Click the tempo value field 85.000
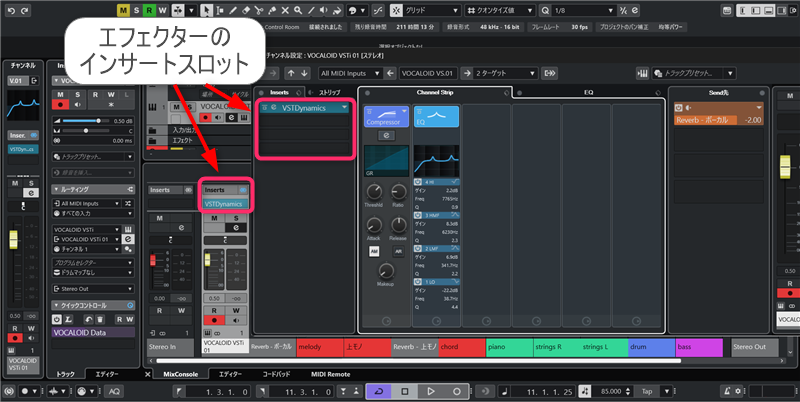Screen dimensions: 800x402 point(611,391)
